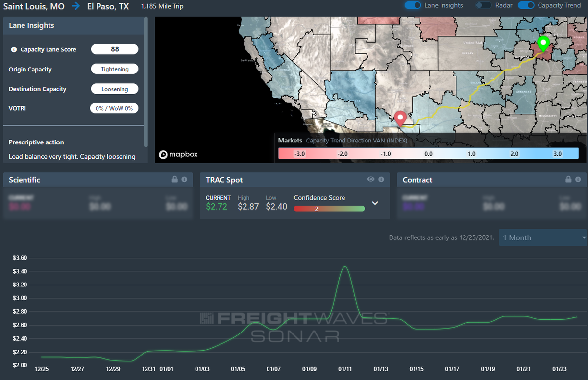Click the Markets legend label
Screen dimensions: 588x380
click(290, 140)
